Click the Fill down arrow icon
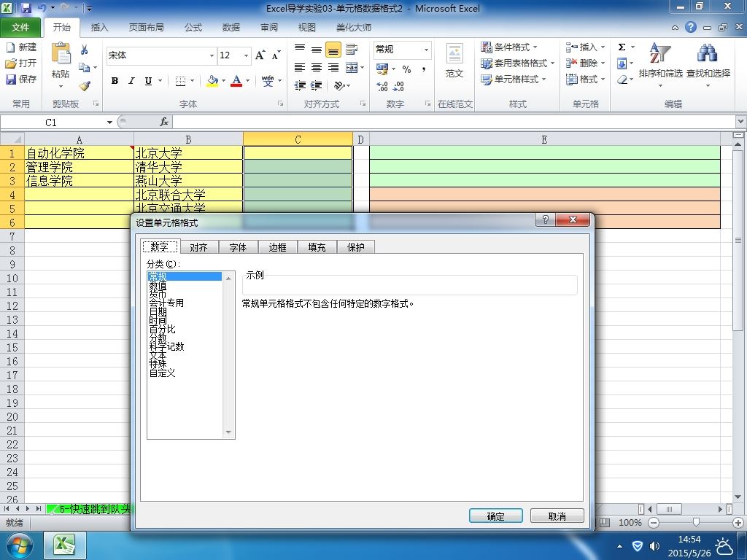747x560 pixels. point(622,63)
